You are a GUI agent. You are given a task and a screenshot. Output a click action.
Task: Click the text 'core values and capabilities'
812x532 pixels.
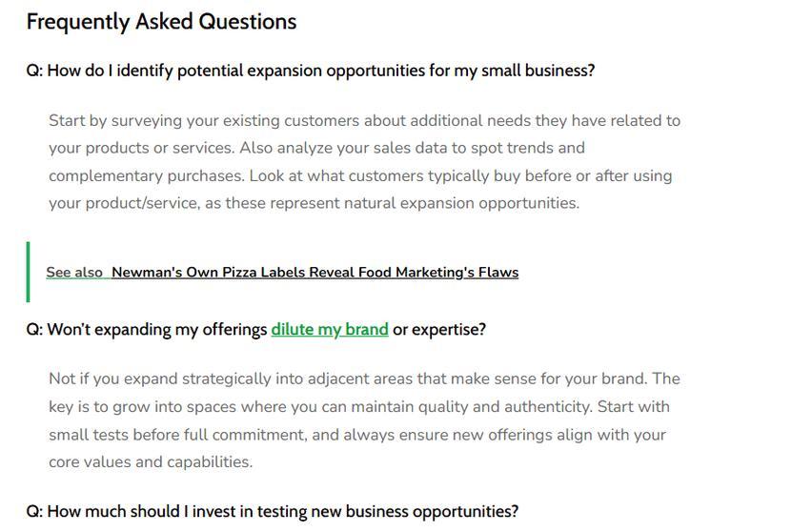pos(150,462)
